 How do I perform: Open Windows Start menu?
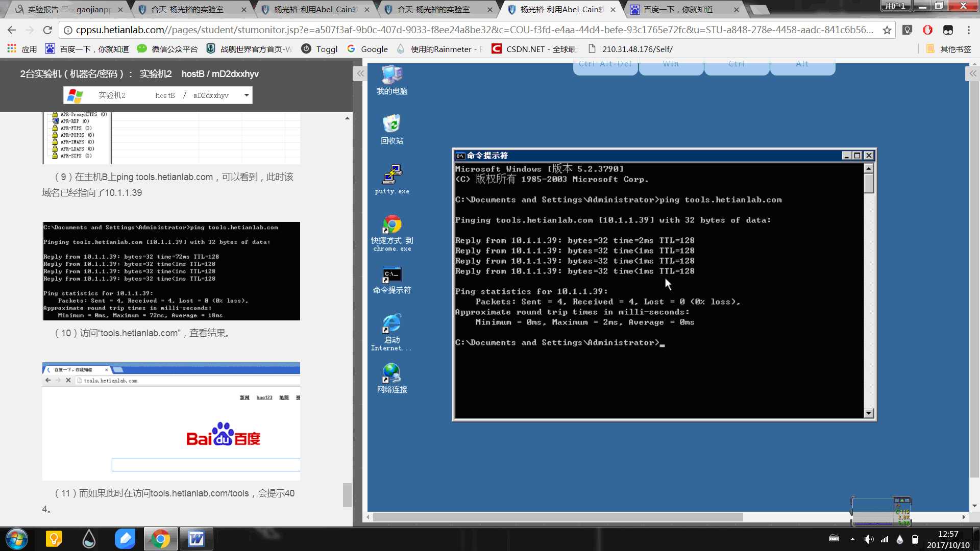coord(17,539)
